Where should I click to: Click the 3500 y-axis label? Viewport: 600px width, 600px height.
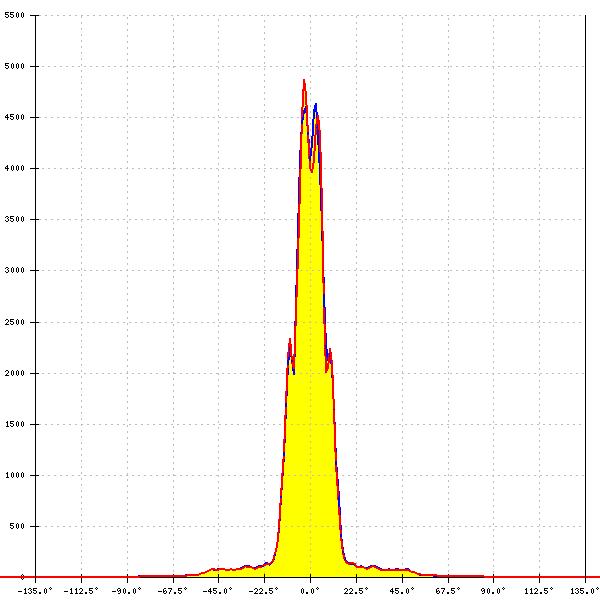(x=15, y=220)
